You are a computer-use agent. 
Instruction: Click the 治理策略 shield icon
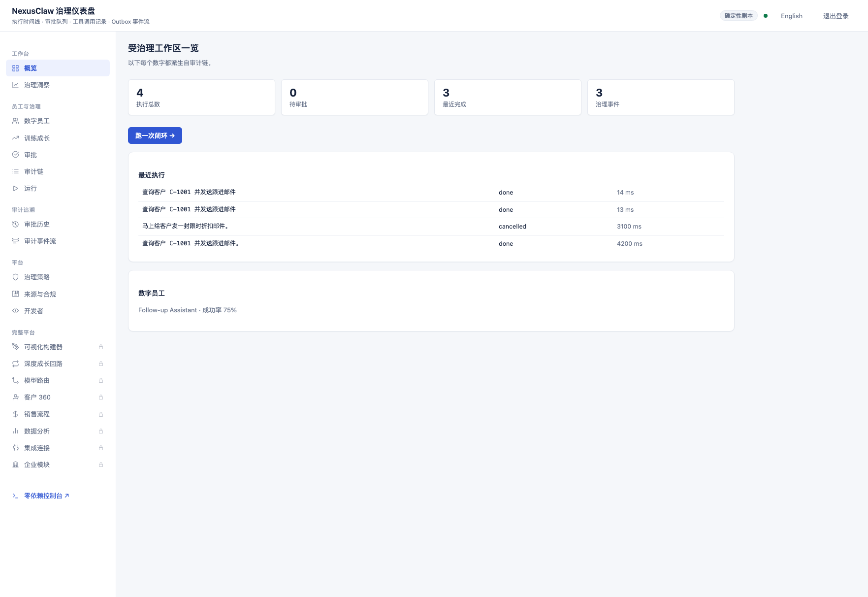pyautogui.click(x=15, y=277)
